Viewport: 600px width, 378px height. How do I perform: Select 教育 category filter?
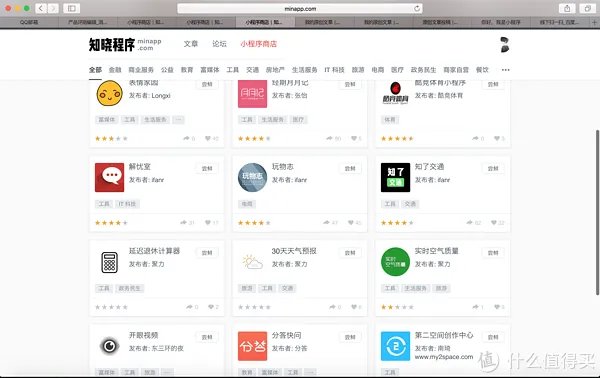pos(187,70)
